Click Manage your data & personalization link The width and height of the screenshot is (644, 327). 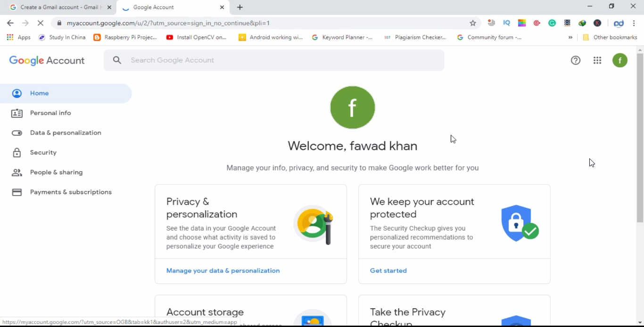coord(223,270)
